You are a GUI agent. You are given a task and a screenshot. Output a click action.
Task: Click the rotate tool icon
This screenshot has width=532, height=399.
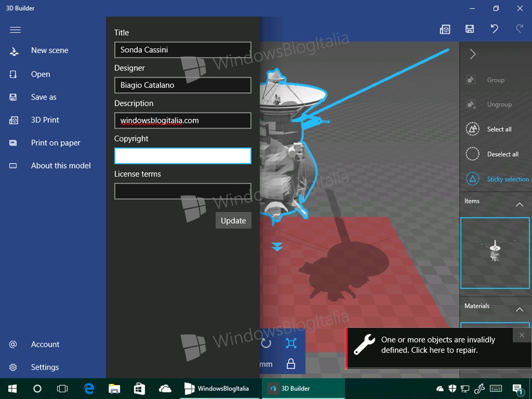point(267,344)
